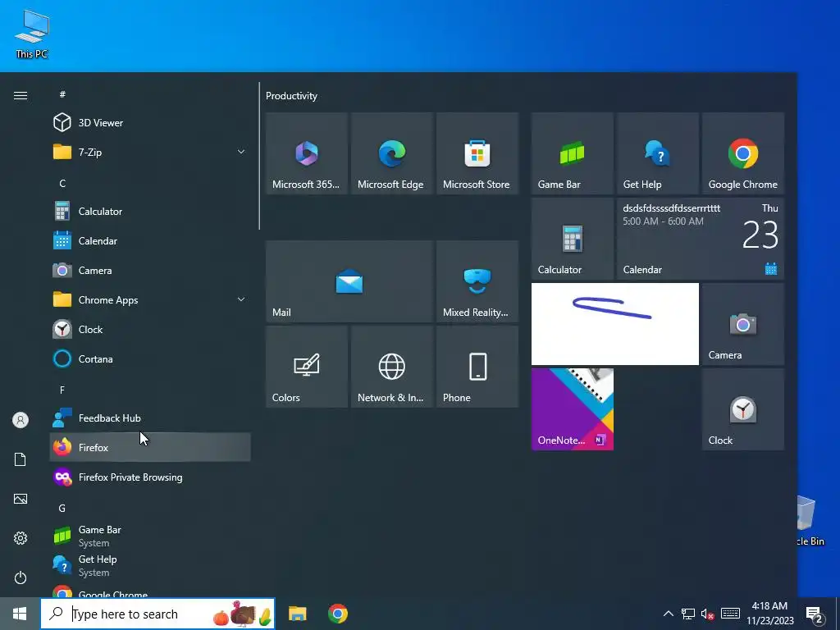Viewport: 840px width, 630px height.
Task: Open the Documents shortcut in Start sidebar
Action: 21,459
